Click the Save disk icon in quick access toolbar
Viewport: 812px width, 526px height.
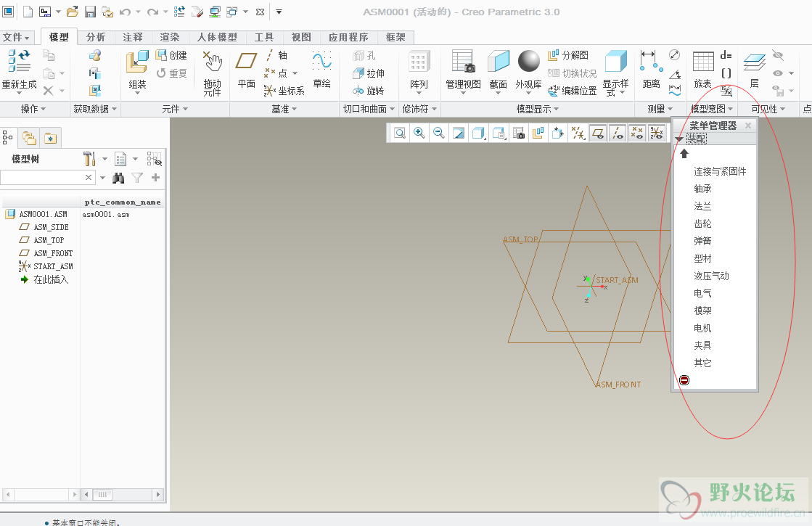coord(90,12)
